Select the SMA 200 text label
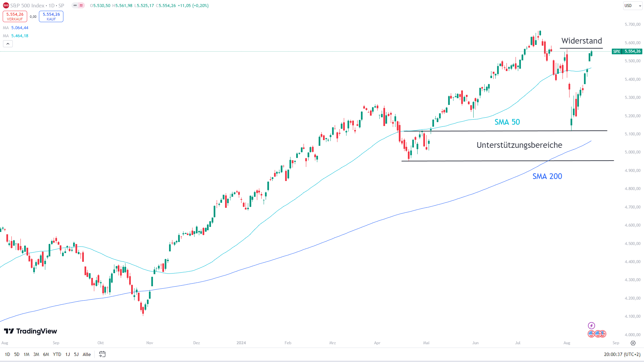Screen dimensions: 644x362 [x=547, y=176]
